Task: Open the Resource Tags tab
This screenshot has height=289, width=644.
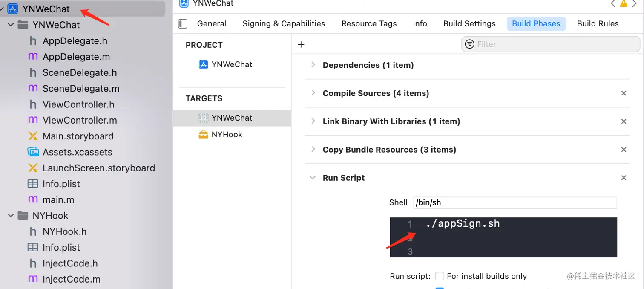Action: [x=369, y=24]
